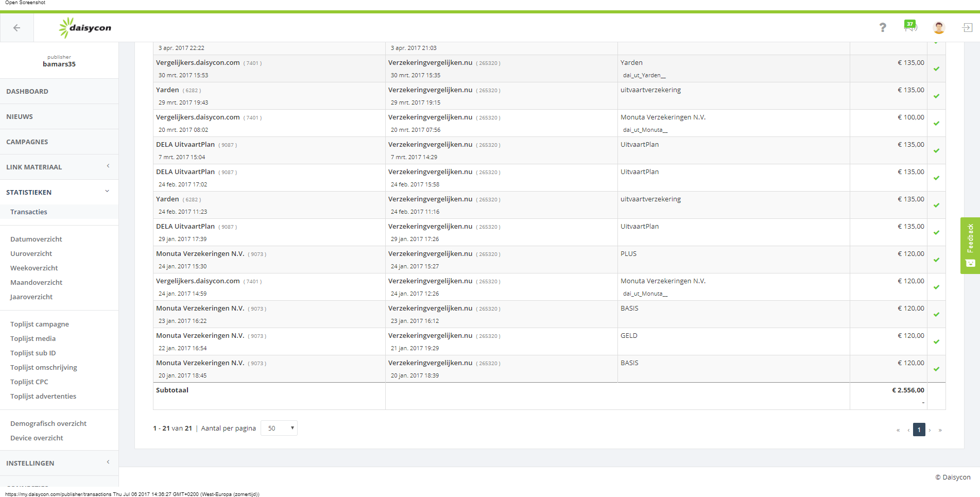This screenshot has width=980, height=497.
Task: Click the GELD description cell
Action: point(629,336)
